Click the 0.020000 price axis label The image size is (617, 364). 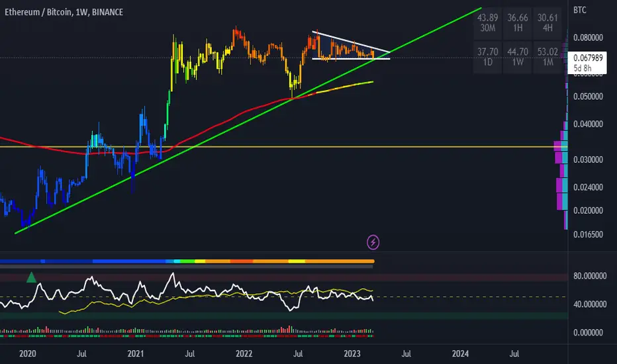[588, 211]
